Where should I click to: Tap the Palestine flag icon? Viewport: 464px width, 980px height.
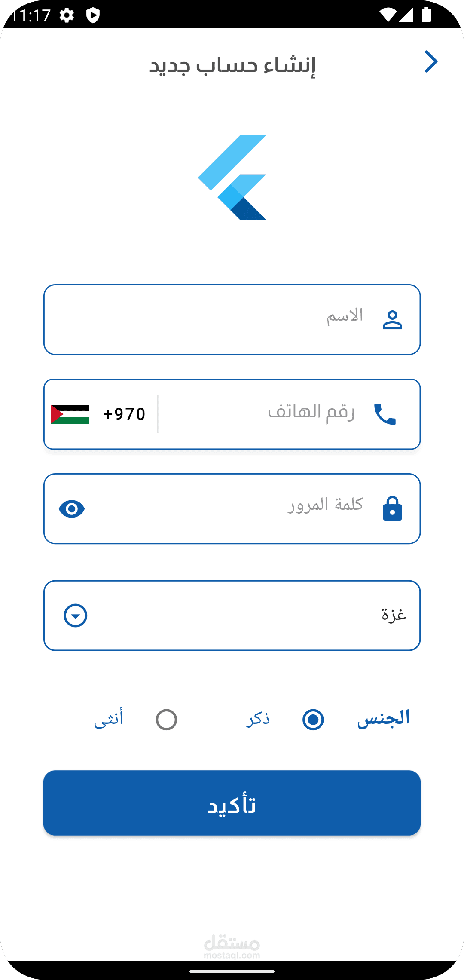point(70,414)
